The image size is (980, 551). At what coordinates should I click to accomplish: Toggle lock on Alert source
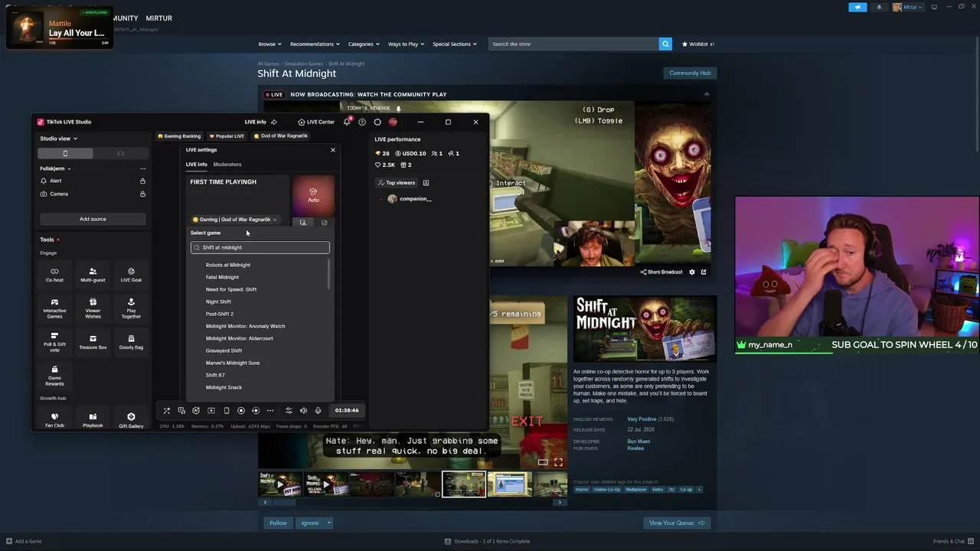pyautogui.click(x=142, y=181)
